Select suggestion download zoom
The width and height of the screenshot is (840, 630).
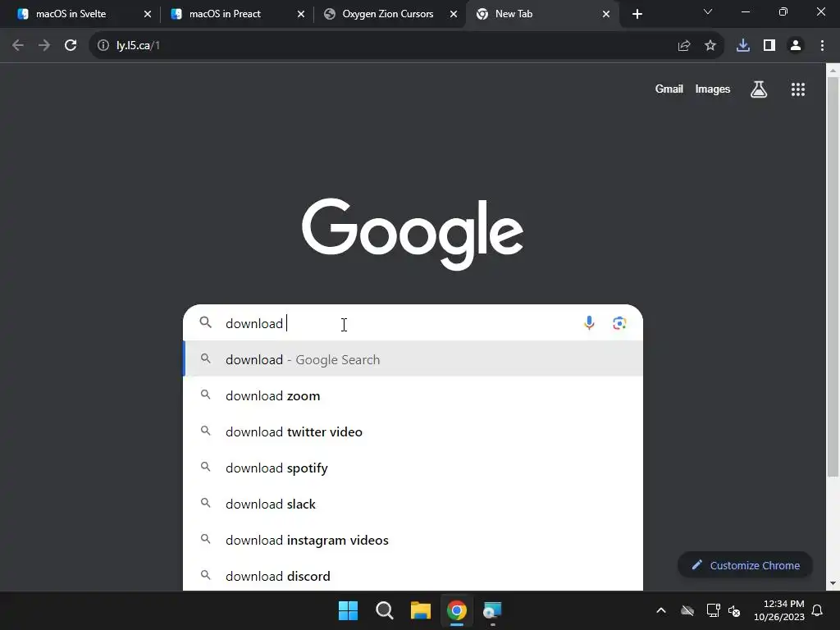click(413, 395)
